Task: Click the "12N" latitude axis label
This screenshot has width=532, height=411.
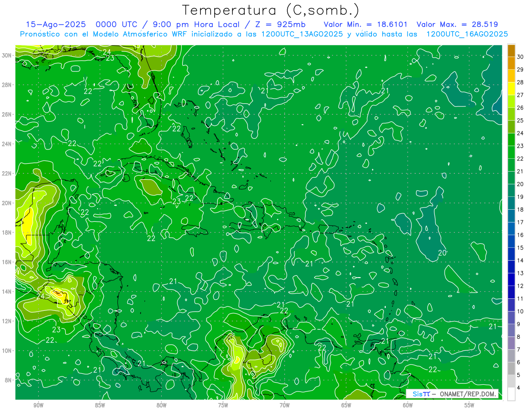Action: [x=7, y=321]
